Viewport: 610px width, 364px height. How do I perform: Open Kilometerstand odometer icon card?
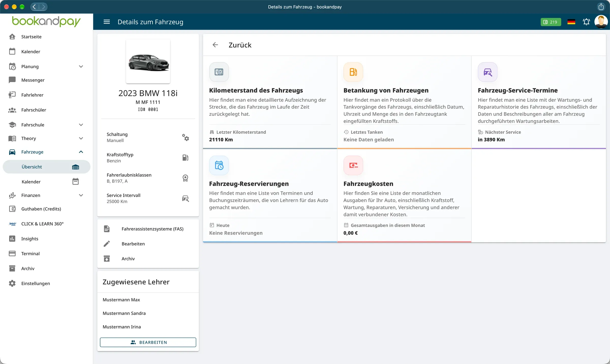pyautogui.click(x=219, y=72)
